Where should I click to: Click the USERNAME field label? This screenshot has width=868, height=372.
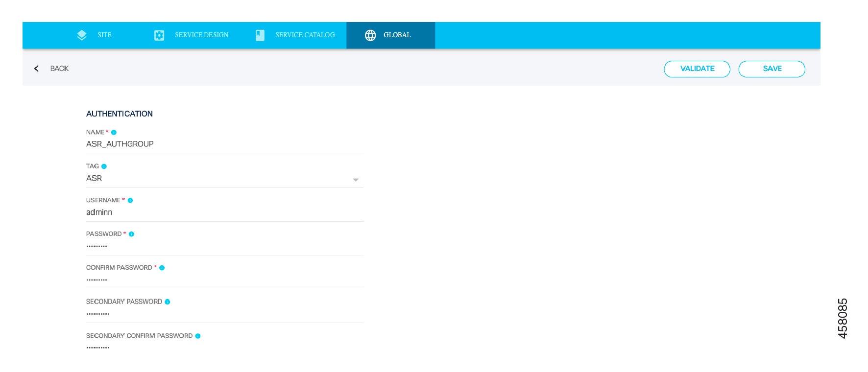click(103, 200)
